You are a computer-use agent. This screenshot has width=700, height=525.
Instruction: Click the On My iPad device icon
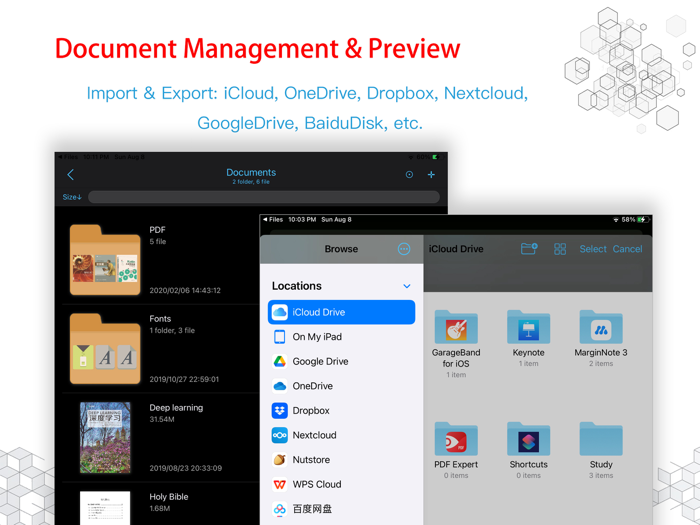pyautogui.click(x=279, y=337)
